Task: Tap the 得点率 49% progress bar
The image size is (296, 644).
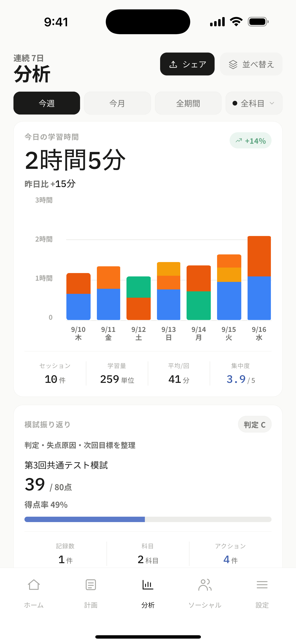Action: [148, 519]
